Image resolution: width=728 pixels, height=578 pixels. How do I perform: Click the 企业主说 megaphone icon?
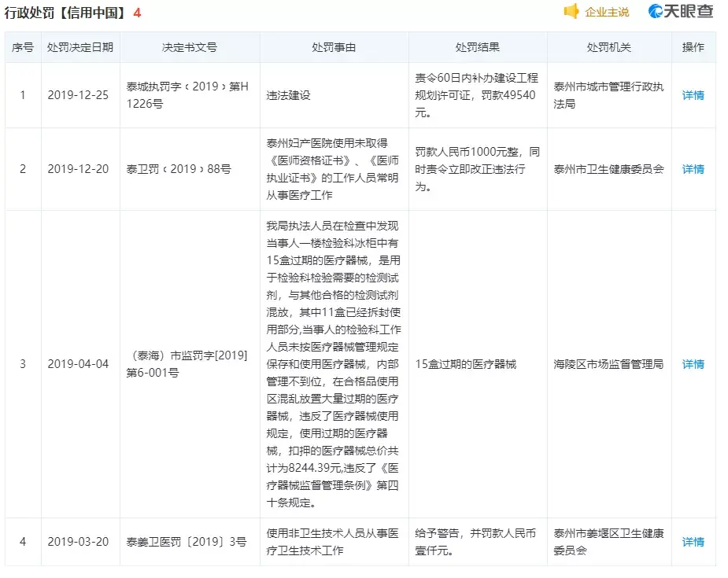(x=571, y=12)
